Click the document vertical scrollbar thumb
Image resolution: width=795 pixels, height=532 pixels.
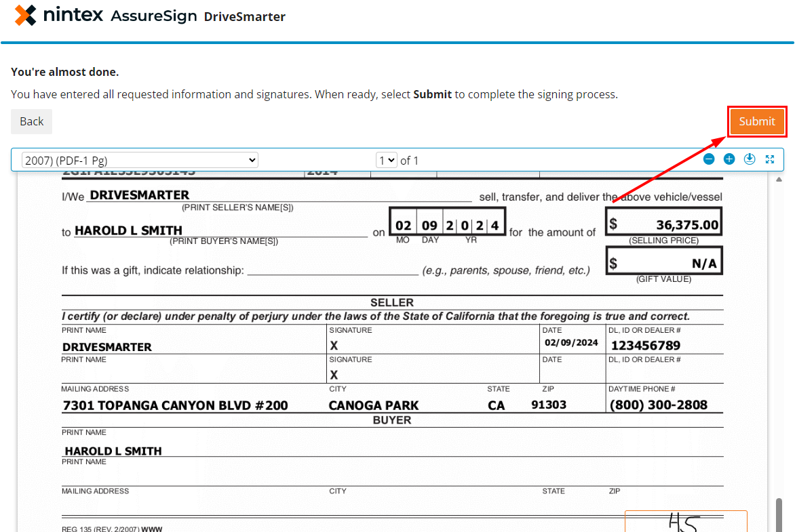coord(779,515)
